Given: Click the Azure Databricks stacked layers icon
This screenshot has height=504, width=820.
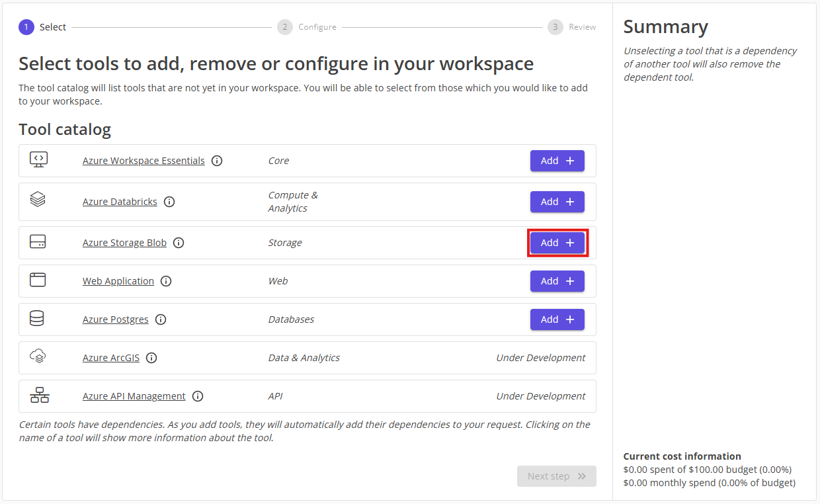Looking at the screenshot, I should coord(38,201).
